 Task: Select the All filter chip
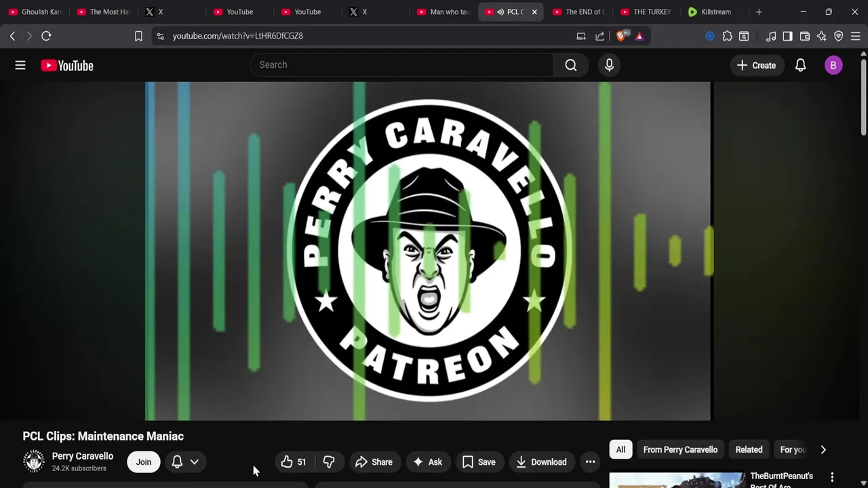coord(620,449)
